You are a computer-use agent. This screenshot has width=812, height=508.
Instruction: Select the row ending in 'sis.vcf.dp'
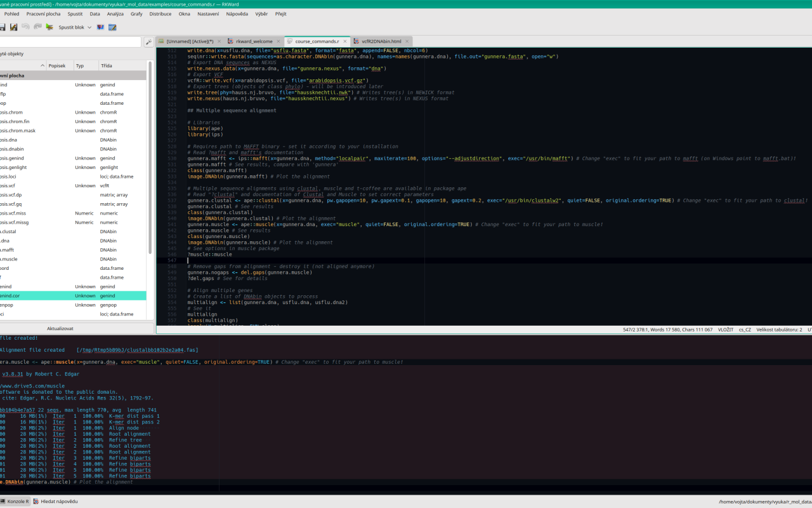[73, 195]
